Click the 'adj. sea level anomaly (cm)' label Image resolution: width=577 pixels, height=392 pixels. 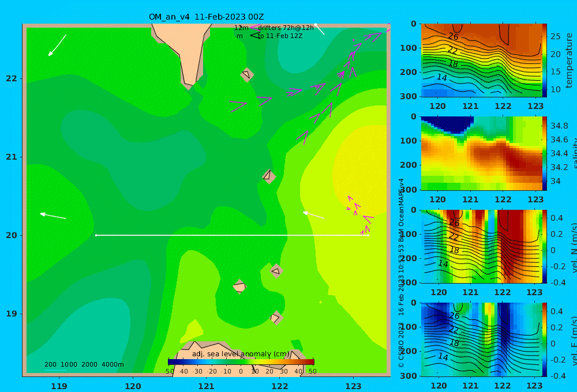[x=241, y=354]
